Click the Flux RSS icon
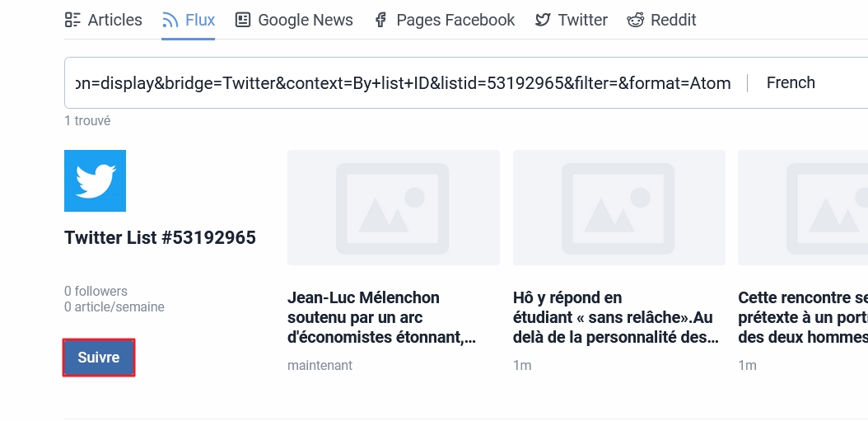Screen dimensions: 868x421 (x=170, y=20)
